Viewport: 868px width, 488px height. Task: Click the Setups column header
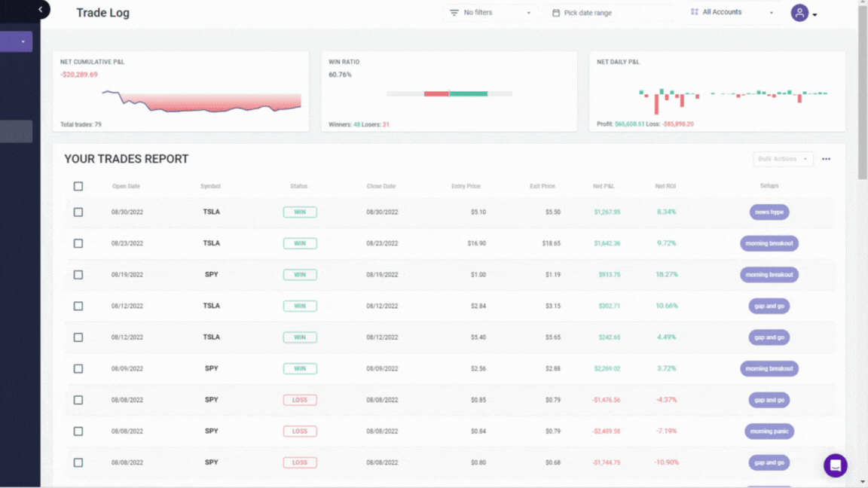point(769,186)
